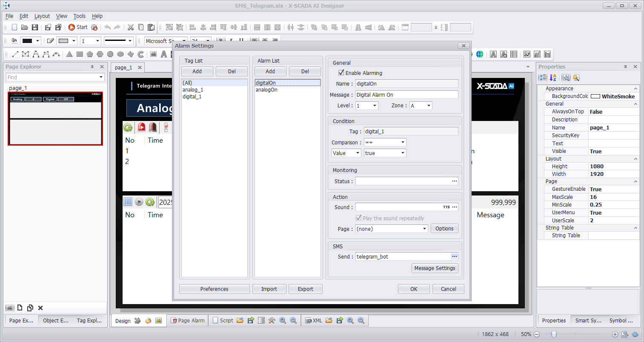Select the ellipse shape tool
The height and width of the screenshot is (342, 644).
(120, 54)
